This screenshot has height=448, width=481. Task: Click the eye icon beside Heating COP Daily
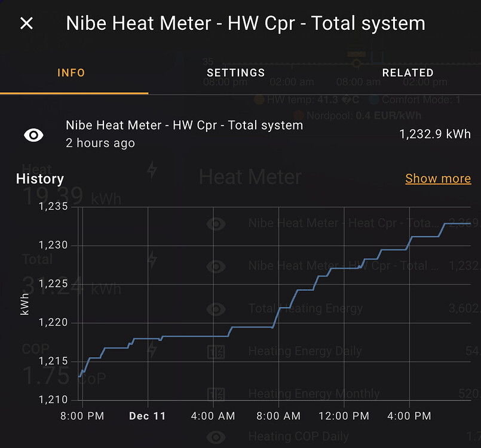click(216, 437)
